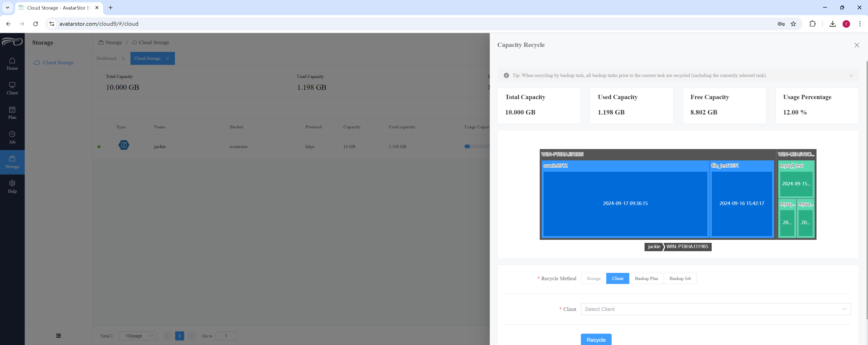The width and height of the screenshot is (868, 345).
Task: Go to previous page arrow
Action: 167,336
